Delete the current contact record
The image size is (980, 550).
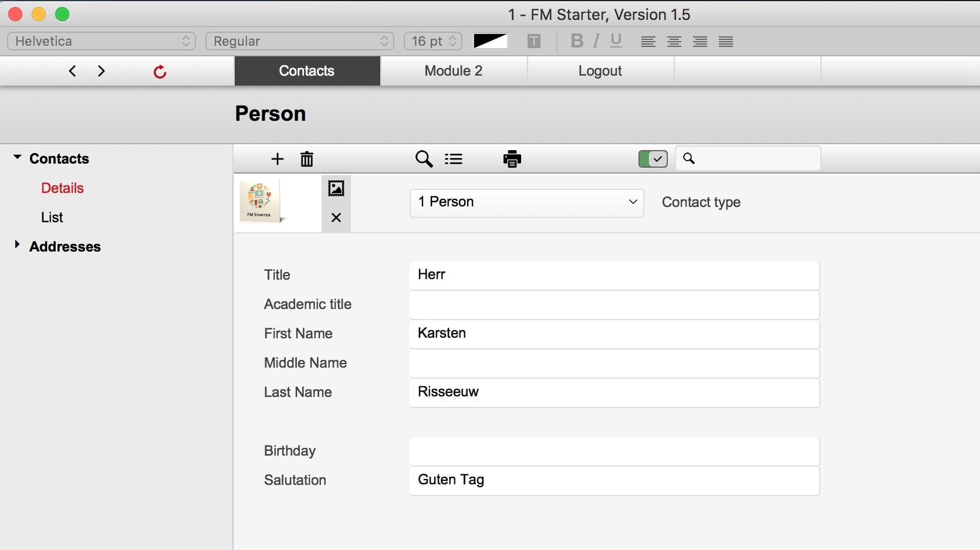coord(306,159)
